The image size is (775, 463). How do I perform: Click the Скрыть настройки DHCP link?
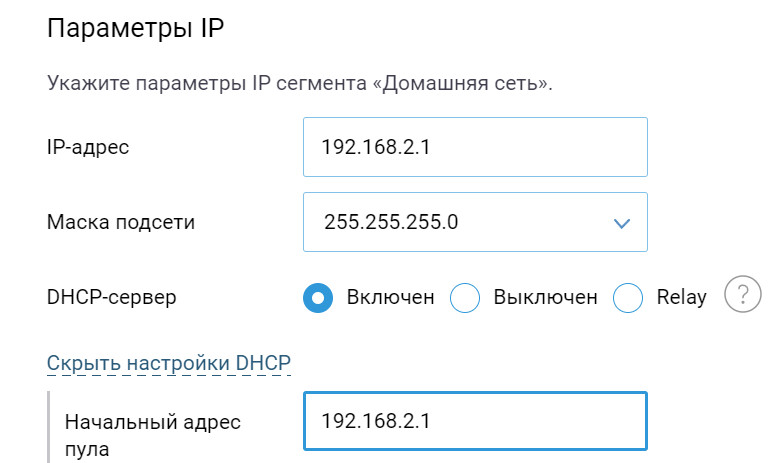[168, 362]
